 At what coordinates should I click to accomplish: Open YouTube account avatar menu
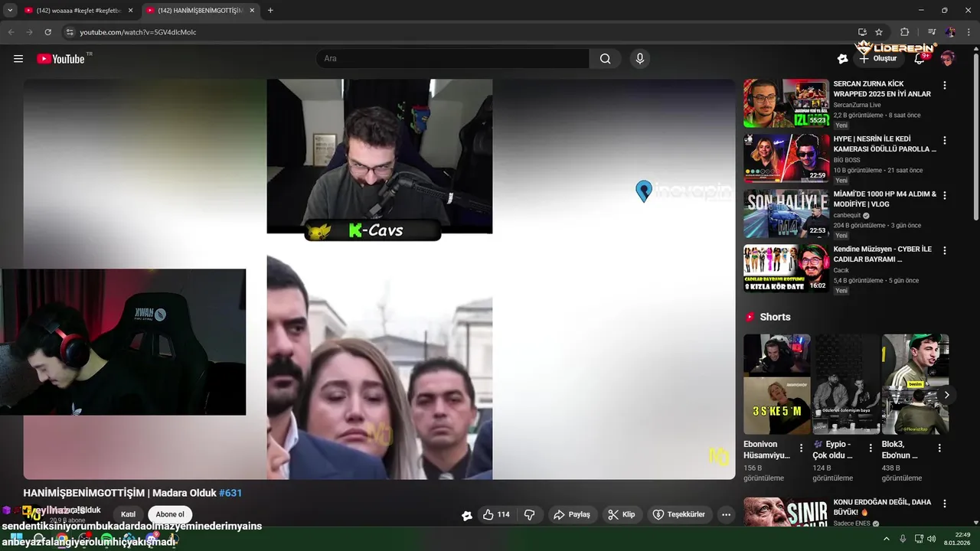948,59
